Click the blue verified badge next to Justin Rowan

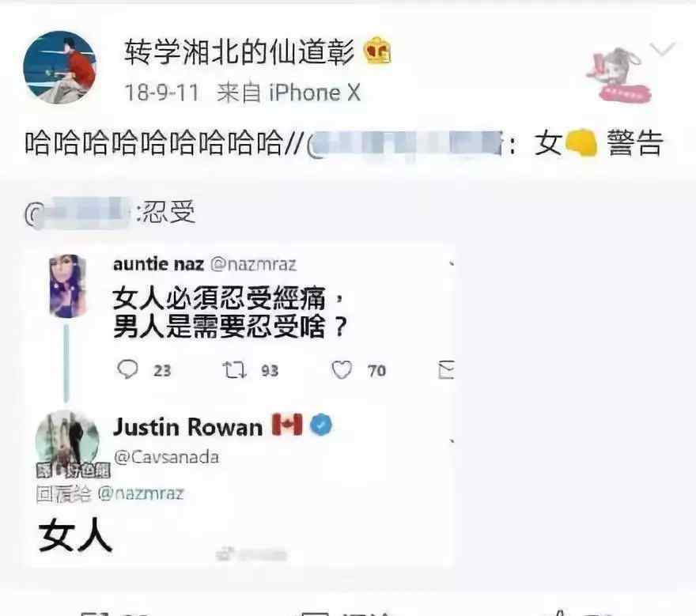(x=321, y=425)
